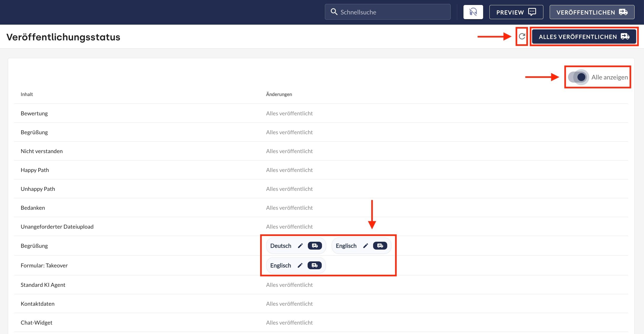Edit Englisch changes for Formular: Takeover

[x=300, y=265]
